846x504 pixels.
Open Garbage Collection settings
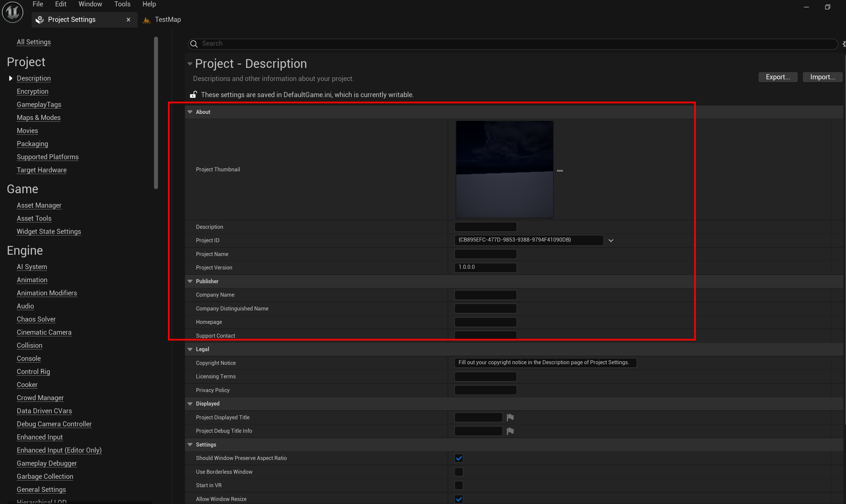click(x=45, y=476)
